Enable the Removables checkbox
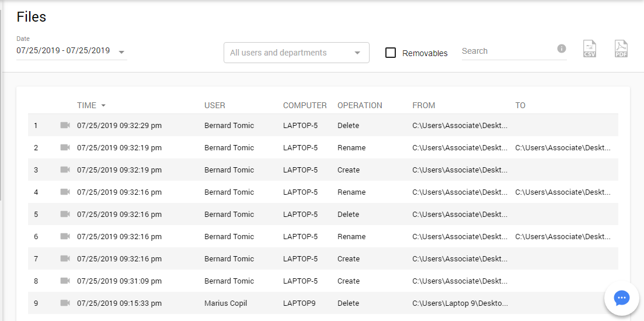 [x=391, y=53]
